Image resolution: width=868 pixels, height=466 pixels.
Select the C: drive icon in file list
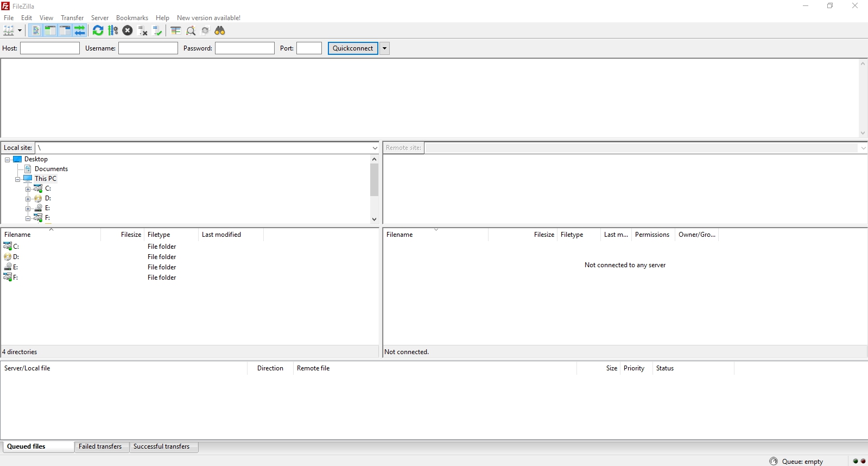(8, 247)
